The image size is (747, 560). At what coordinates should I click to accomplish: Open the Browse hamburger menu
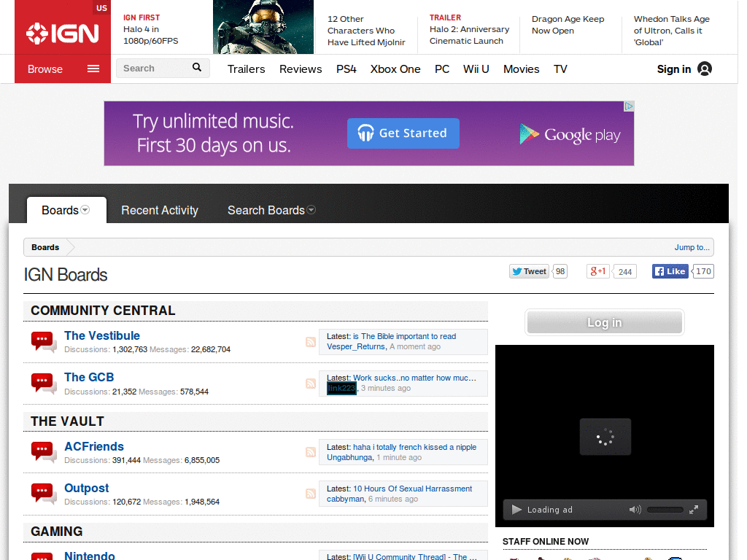click(x=93, y=69)
